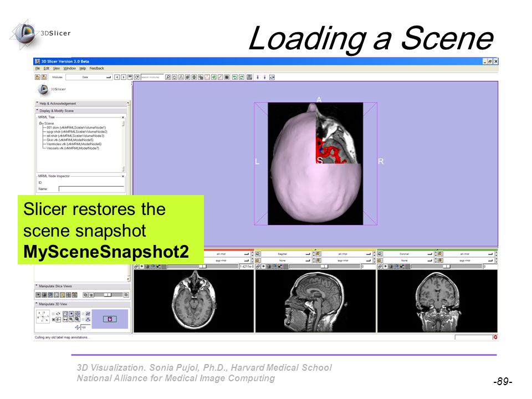Select Vessels.vtk model node in tree
532x399 pixels.
(73, 149)
